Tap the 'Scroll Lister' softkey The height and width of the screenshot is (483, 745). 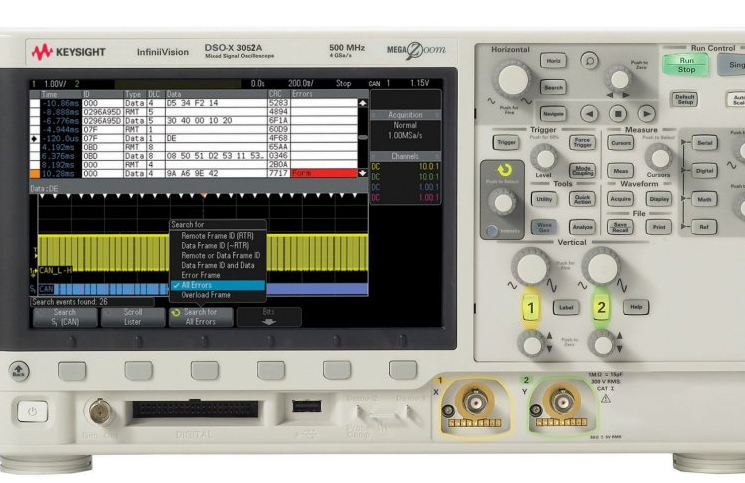click(133, 317)
